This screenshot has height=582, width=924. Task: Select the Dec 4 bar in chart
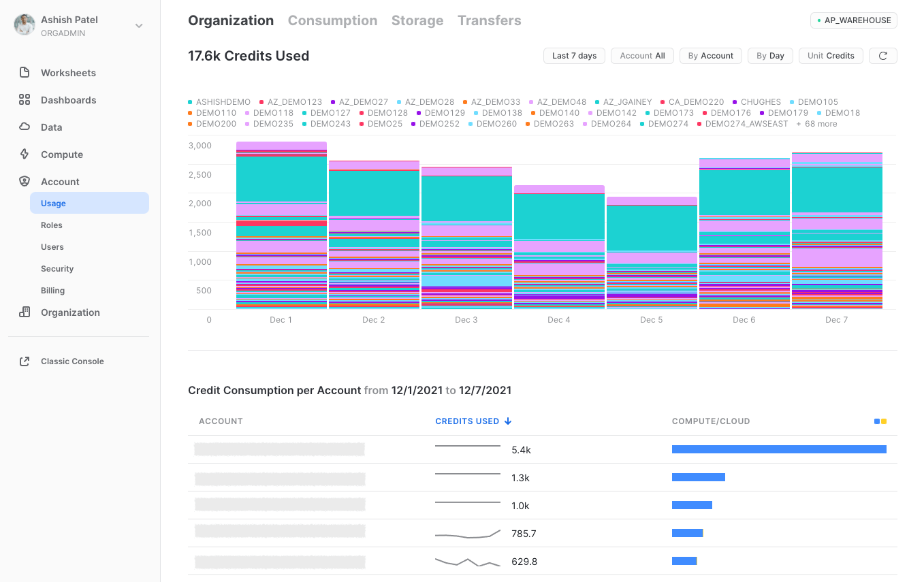[559, 245]
